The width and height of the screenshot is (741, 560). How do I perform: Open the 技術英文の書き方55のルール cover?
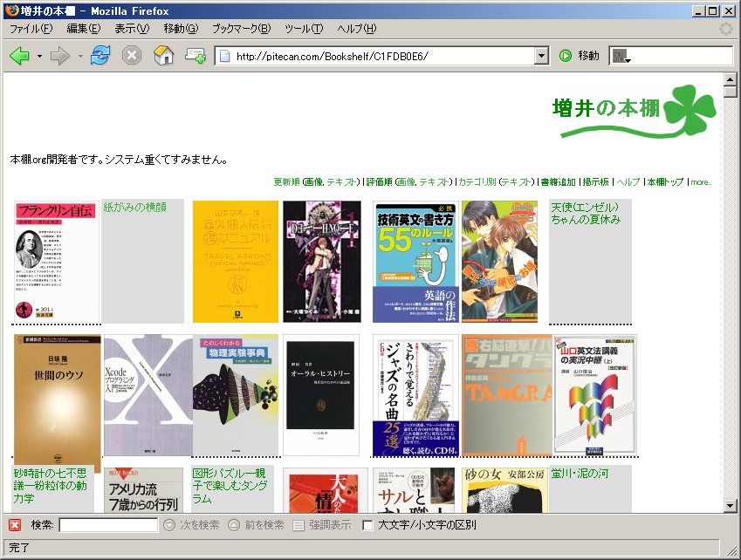pyautogui.click(x=415, y=262)
